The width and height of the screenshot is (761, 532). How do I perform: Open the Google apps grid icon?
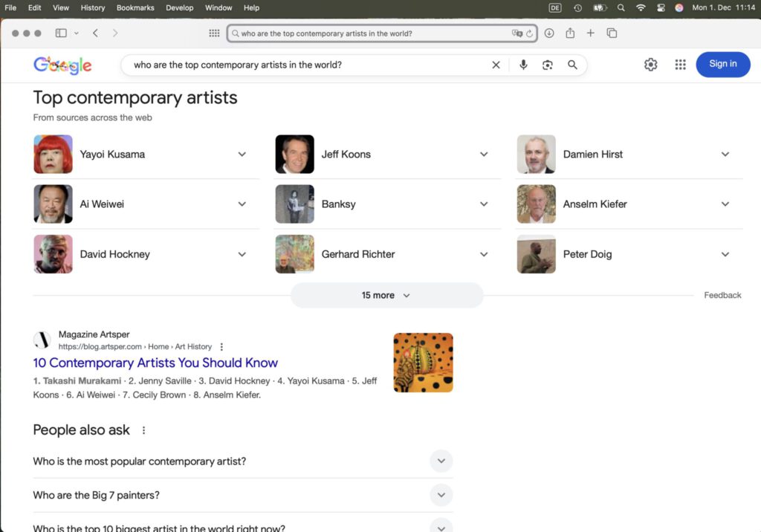680,65
